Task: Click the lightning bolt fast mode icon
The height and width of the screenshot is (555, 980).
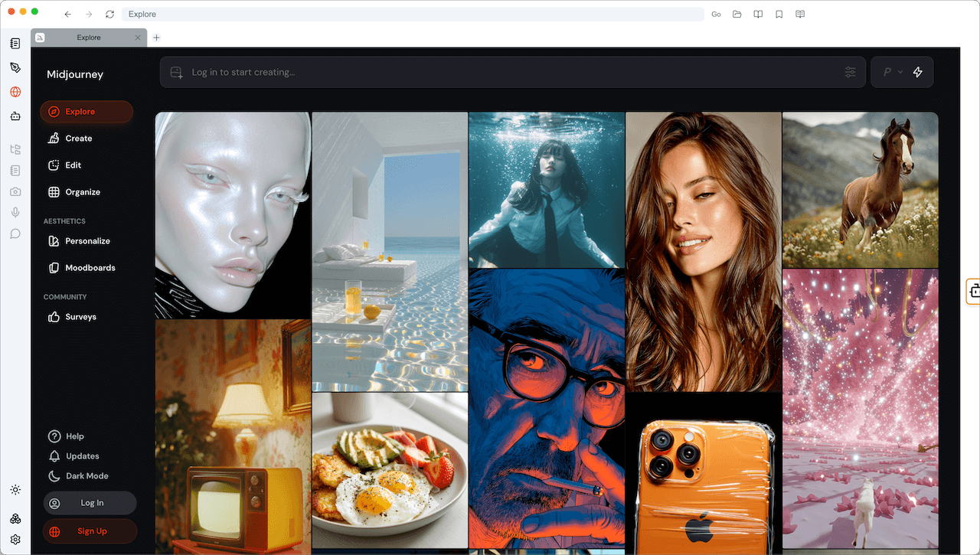Action: point(918,72)
